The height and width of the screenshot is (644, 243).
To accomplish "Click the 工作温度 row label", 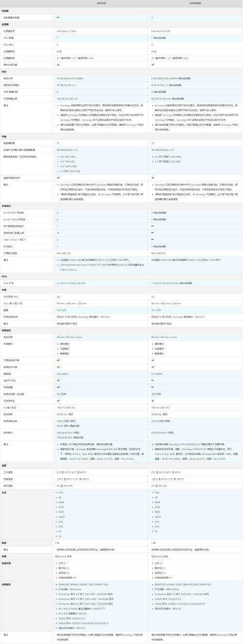I will tap(8, 472).
